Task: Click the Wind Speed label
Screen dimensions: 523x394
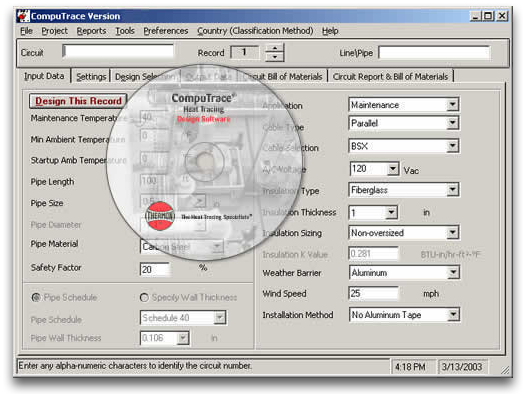Action: [x=284, y=294]
